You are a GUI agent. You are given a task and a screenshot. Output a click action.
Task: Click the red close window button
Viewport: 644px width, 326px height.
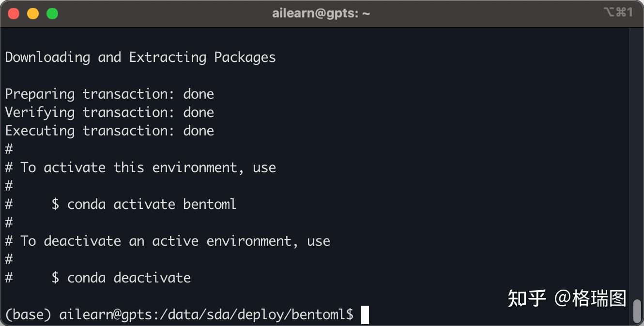(x=14, y=14)
